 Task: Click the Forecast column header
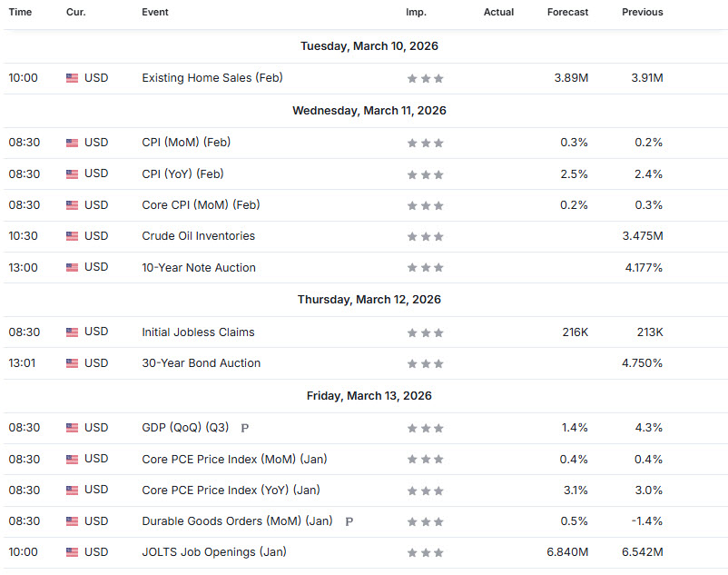pyautogui.click(x=567, y=13)
